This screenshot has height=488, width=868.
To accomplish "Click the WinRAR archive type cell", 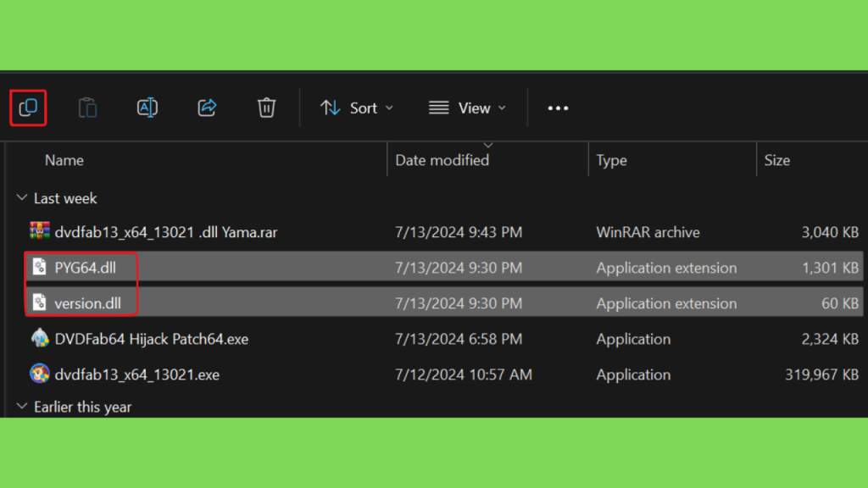I will (648, 232).
